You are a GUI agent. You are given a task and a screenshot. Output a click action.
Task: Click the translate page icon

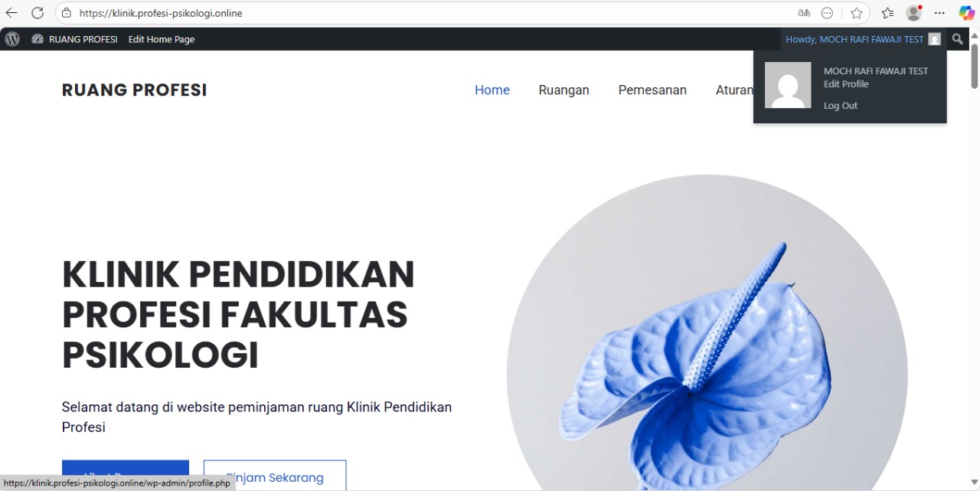[803, 13]
